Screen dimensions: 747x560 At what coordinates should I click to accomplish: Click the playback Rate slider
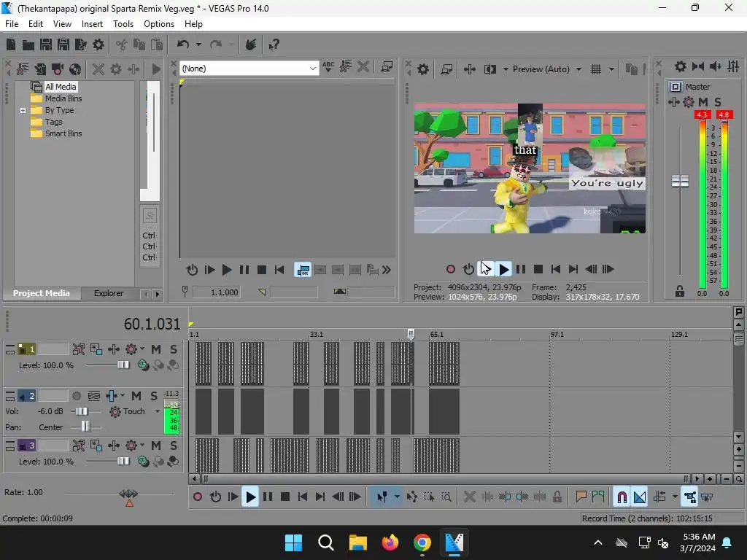pyautogui.click(x=128, y=494)
